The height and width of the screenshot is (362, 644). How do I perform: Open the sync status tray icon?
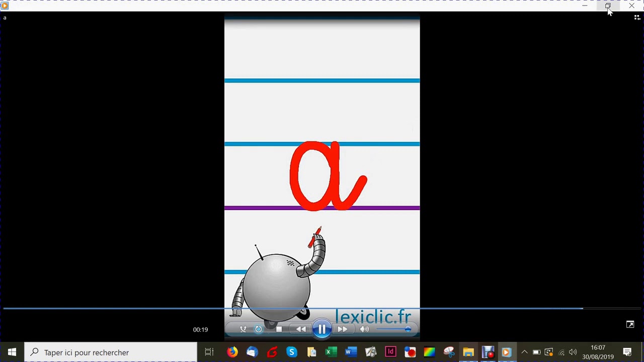pos(549,352)
